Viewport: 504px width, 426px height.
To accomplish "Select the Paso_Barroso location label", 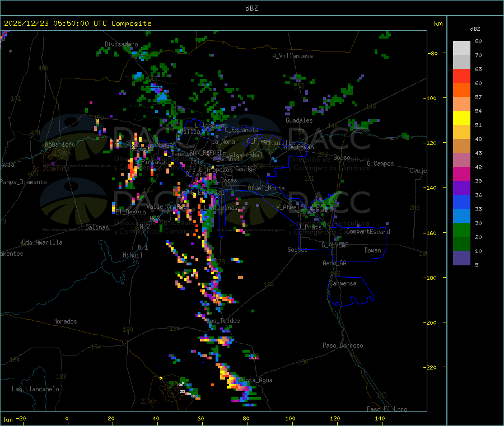I will click(x=343, y=345).
